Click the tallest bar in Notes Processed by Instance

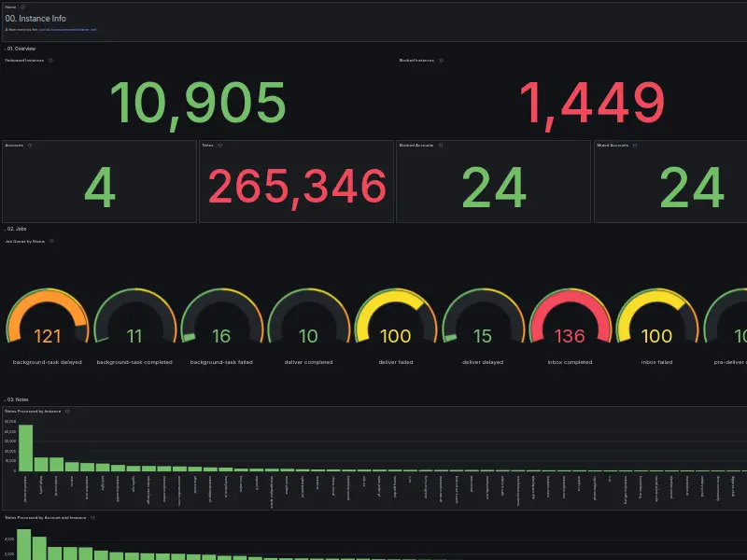25,447
